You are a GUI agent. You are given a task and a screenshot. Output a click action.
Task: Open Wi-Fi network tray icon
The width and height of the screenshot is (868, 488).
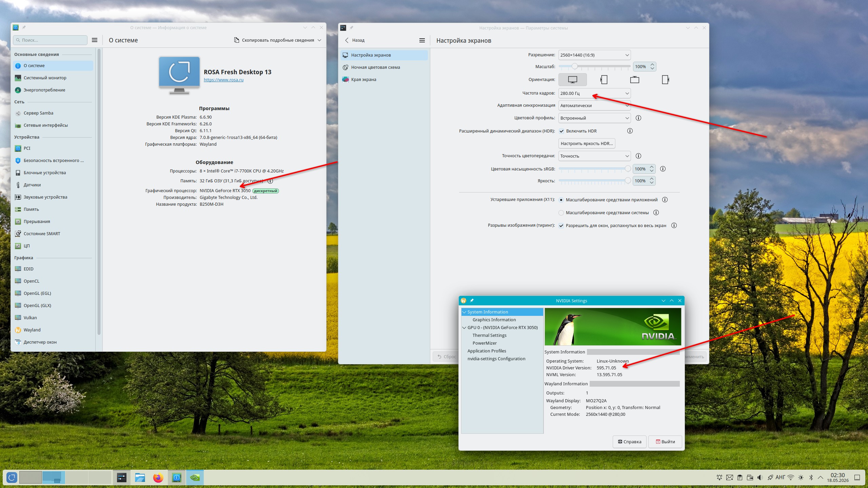pos(791,477)
